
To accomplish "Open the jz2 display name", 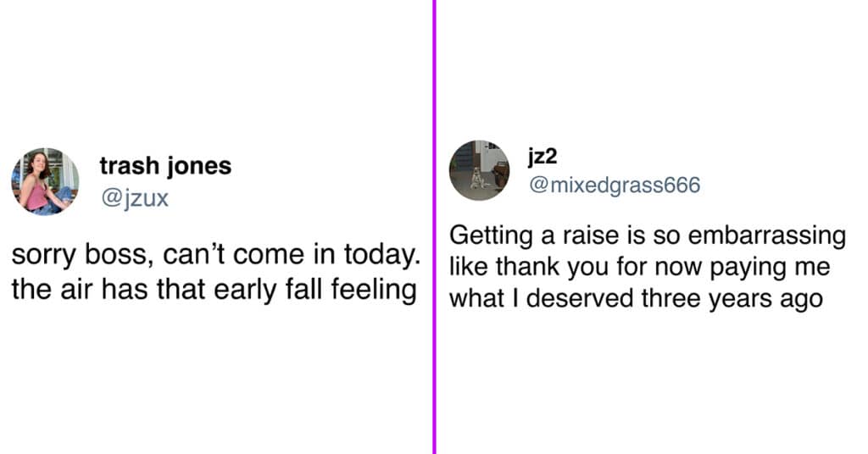I will click(x=542, y=157).
